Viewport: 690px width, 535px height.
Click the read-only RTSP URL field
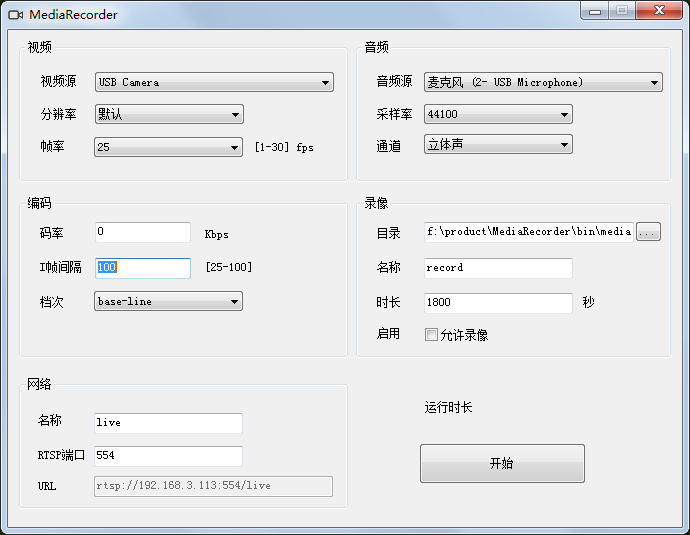213,486
